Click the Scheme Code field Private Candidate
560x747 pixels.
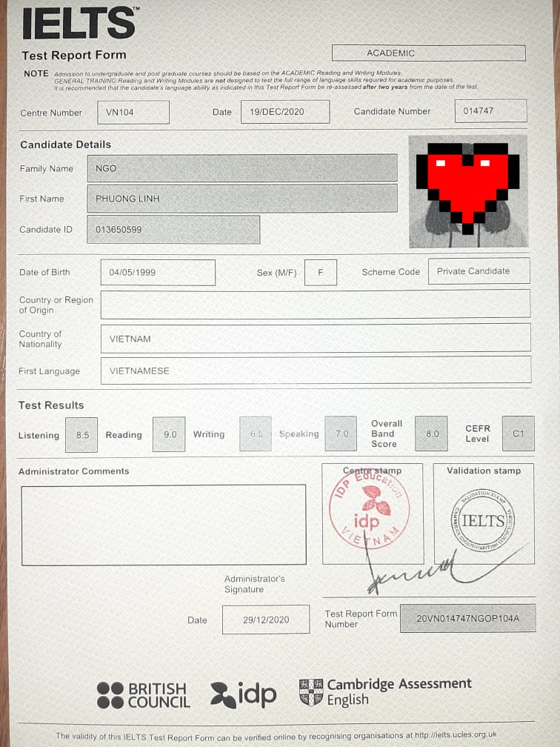pyautogui.click(x=479, y=271)
